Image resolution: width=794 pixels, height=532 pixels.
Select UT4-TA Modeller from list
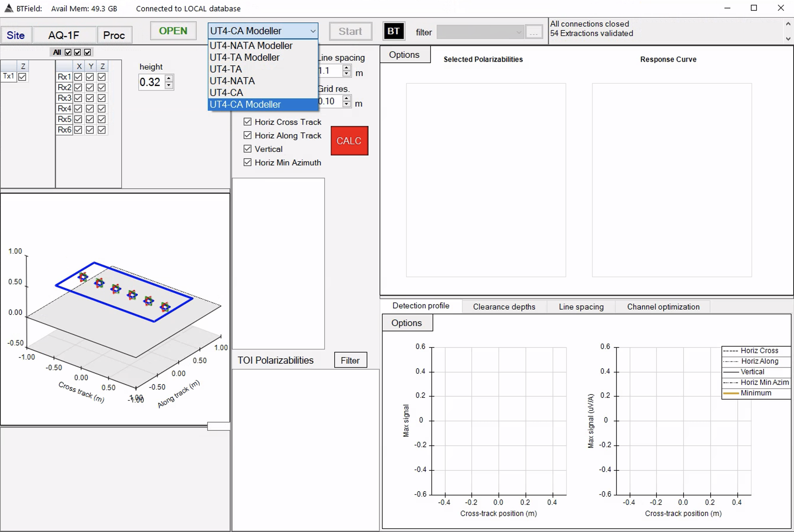point(263,57)
